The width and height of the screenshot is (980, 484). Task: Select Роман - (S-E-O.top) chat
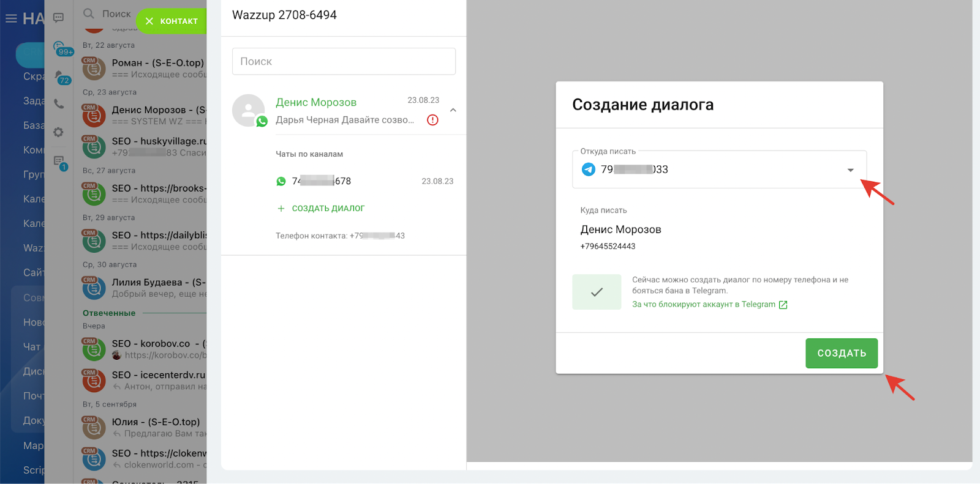tap(157, 63)
